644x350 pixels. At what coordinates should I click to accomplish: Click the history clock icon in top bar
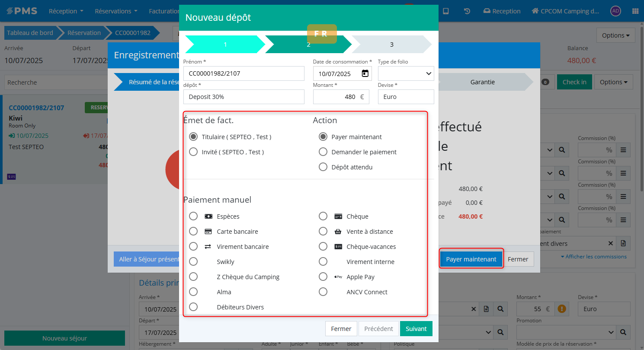coord(467,11)
